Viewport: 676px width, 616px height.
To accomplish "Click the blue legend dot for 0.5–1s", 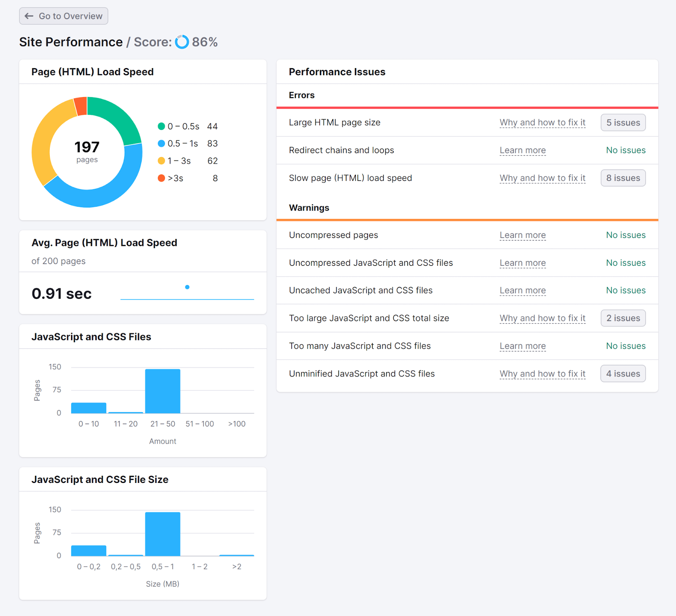I will 161,143.
